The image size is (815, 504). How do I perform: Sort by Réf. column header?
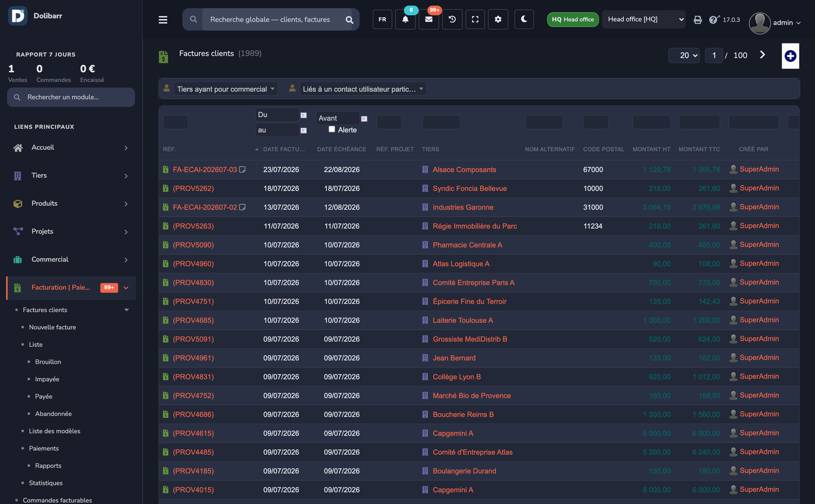tap(169, 149)
